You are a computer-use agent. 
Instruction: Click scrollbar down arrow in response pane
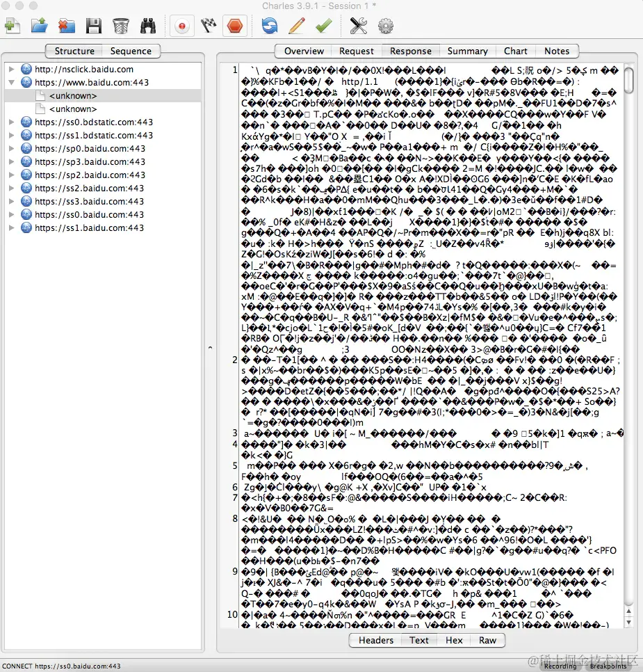point(628,623)
